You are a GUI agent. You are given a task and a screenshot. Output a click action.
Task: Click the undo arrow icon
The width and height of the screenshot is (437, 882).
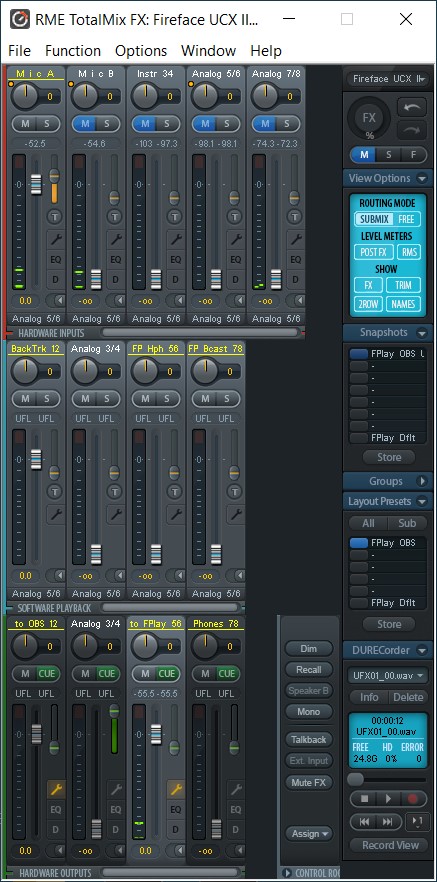pos(412,107)
